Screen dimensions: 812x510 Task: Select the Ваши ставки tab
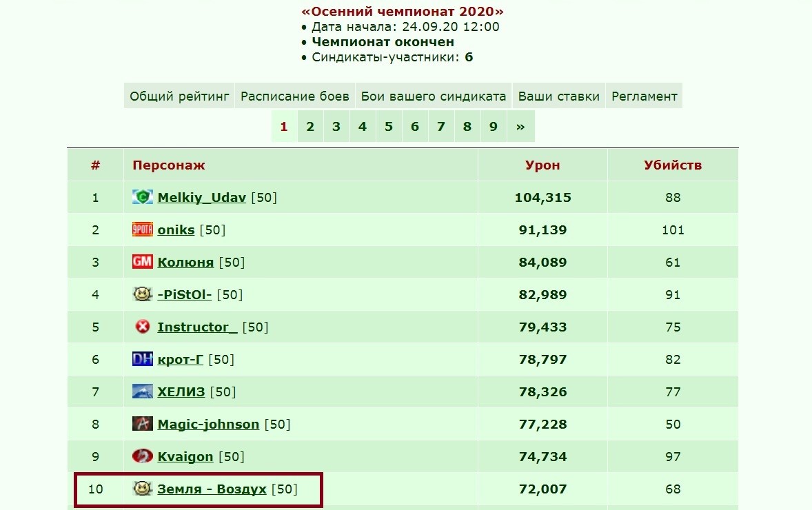coord(559,96)
